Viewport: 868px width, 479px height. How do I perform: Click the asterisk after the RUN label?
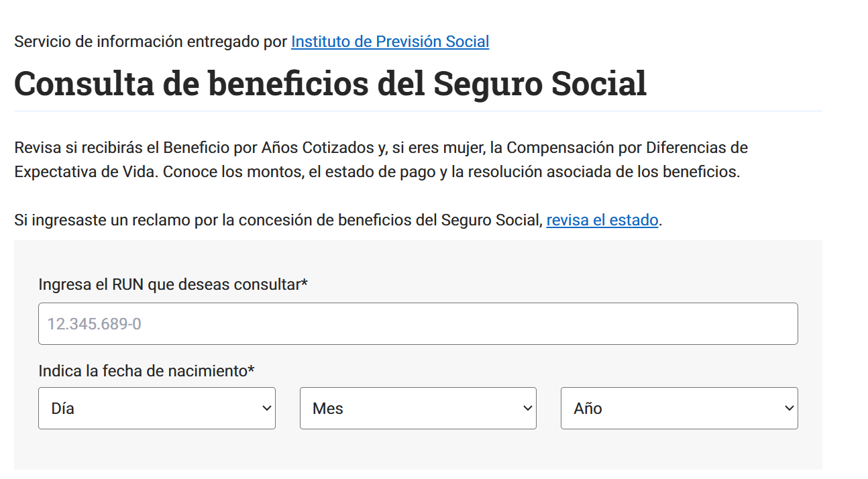(x=305, y=283)
